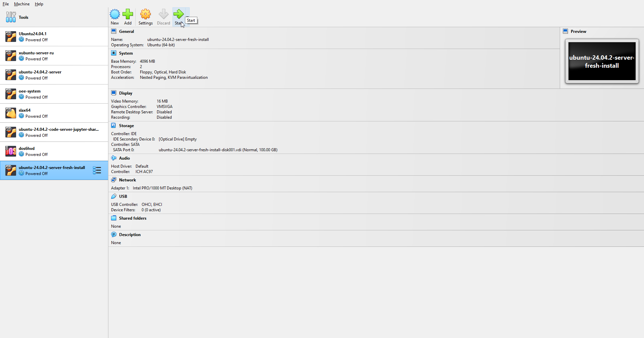
Task: Click the Audio section speaker icon
Action: click(114, 158)
